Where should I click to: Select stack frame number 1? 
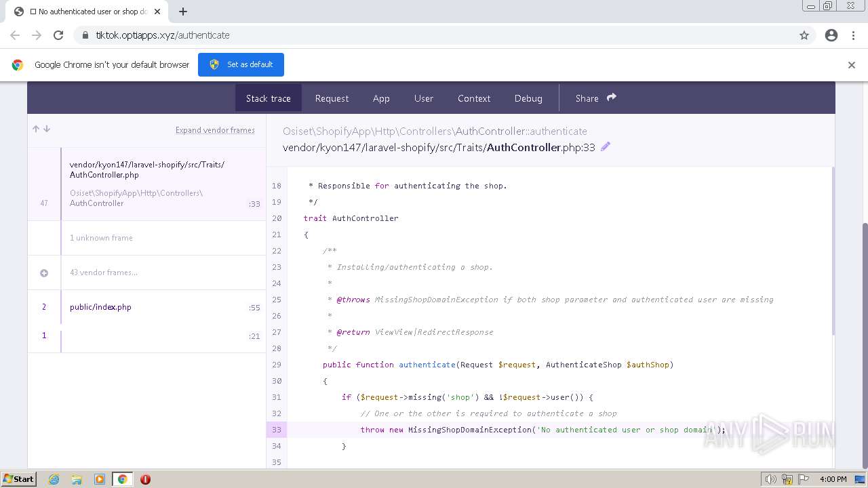coord(146,335)
